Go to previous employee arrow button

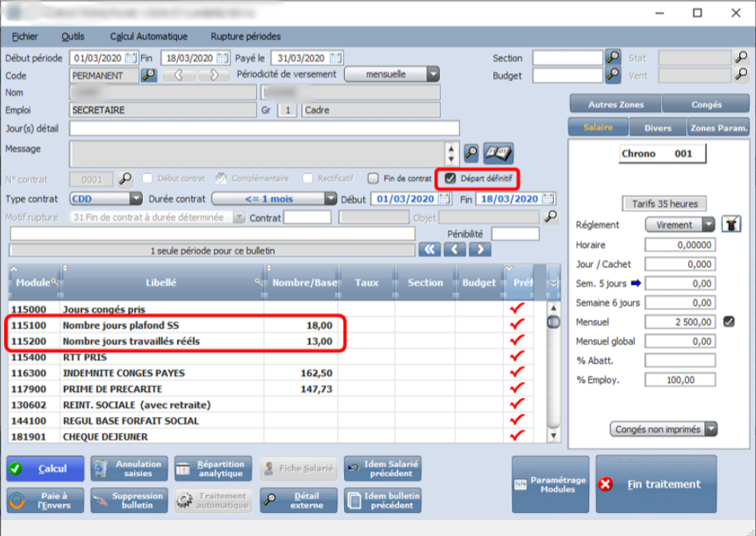click(179, 75)
